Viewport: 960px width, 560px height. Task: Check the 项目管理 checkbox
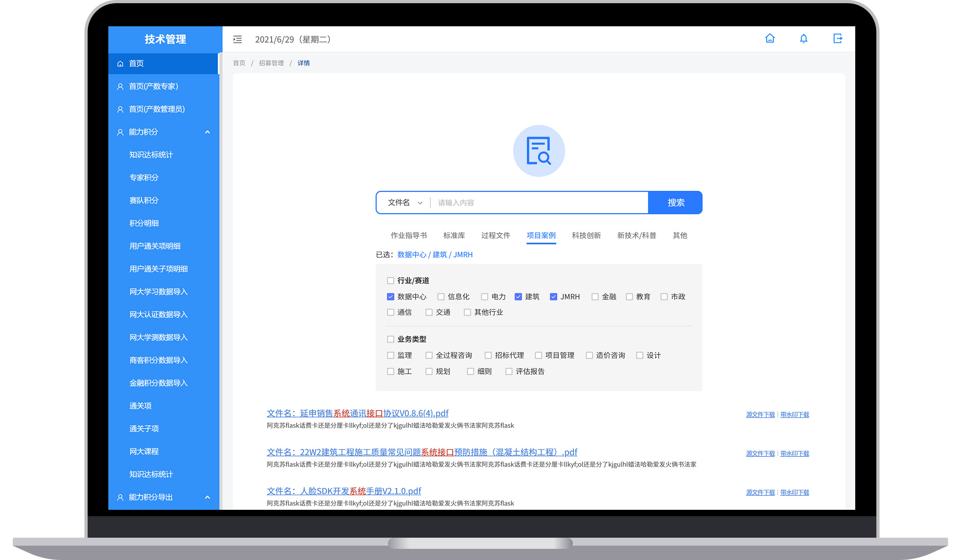point(538,355)
